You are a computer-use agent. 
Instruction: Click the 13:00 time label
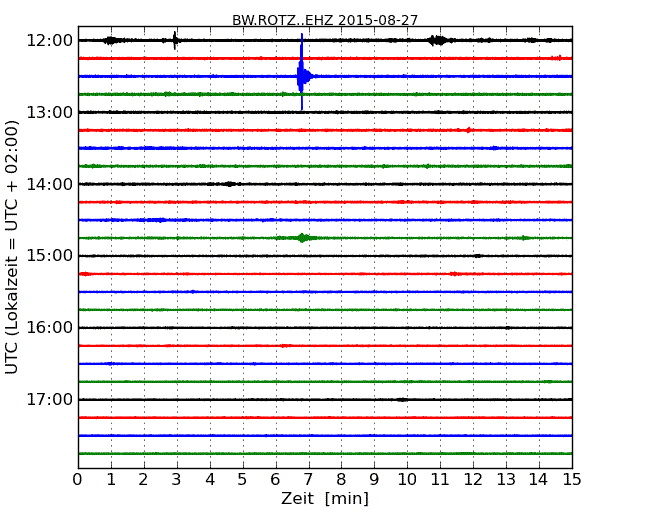point(50,112)
